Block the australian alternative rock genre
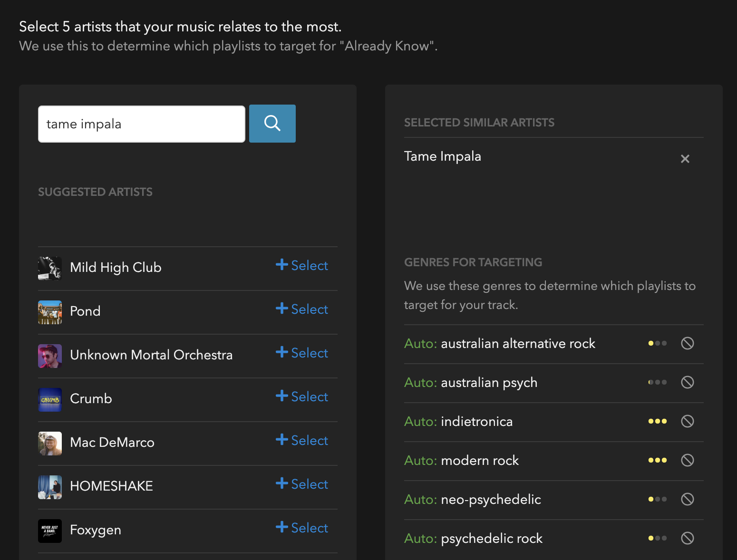The width and height of the screenshot is (737, 560). 688,343
